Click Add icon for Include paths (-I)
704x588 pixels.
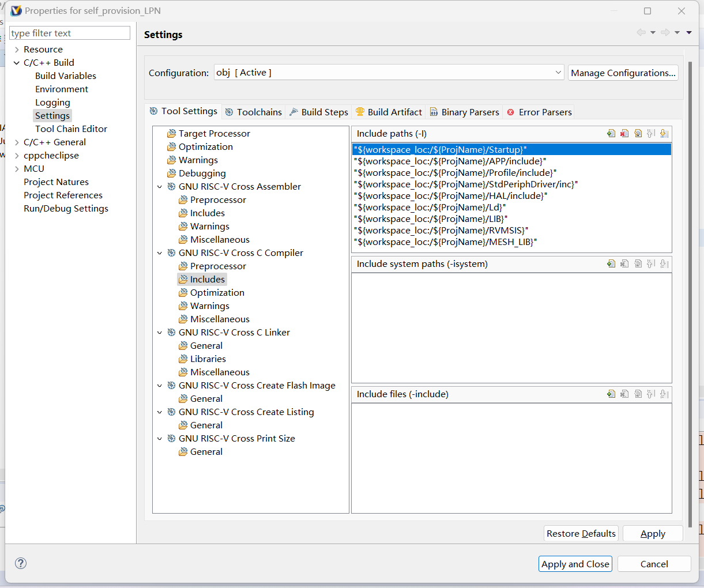click(611, 134)
